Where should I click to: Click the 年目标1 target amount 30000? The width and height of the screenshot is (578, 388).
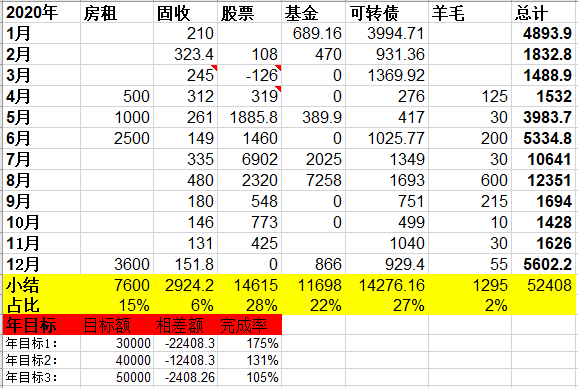click(117, 343)
